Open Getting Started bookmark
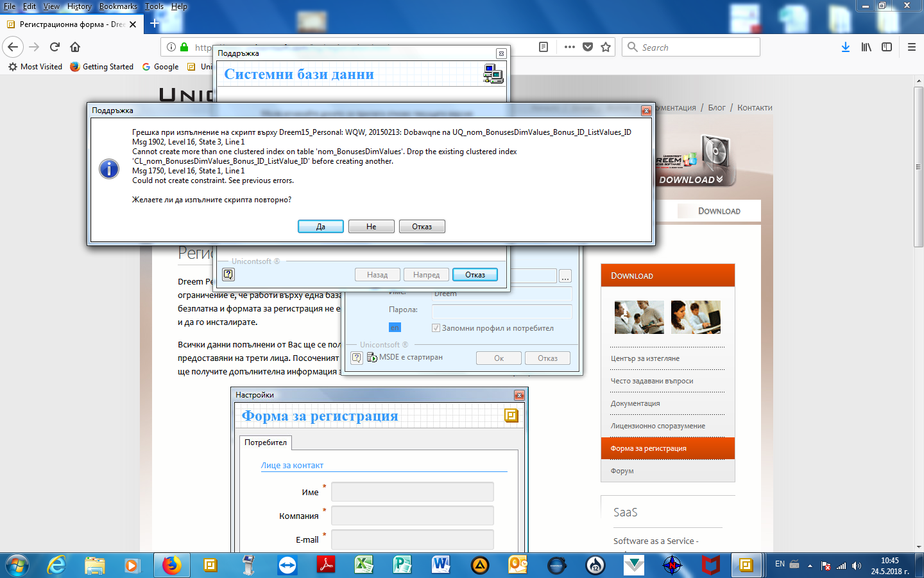Screen dimensions: 924x578 (101, 67)
